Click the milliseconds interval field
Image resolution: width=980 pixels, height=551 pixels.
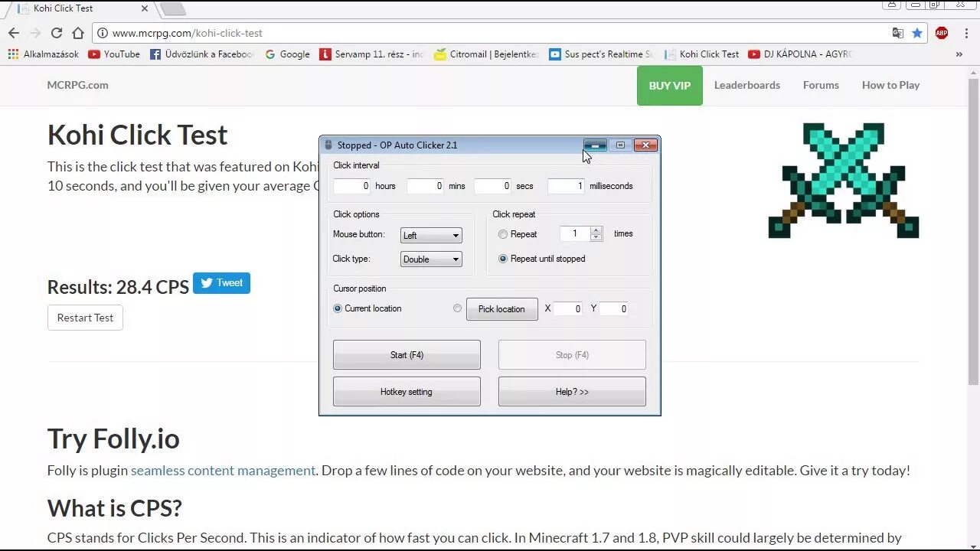pos(566,186)
